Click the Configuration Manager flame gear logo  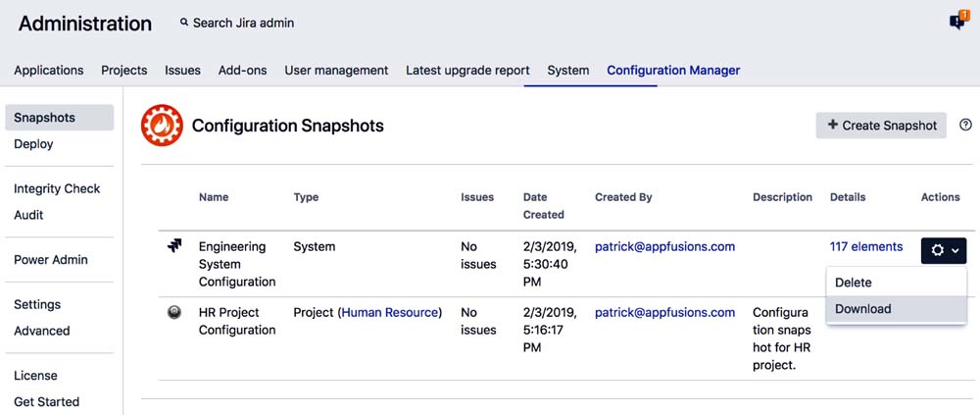click(x=161, y=126)
